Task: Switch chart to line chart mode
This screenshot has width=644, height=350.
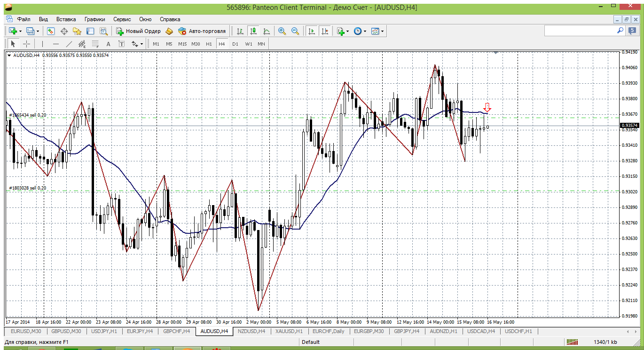Action: click(267, 31)
